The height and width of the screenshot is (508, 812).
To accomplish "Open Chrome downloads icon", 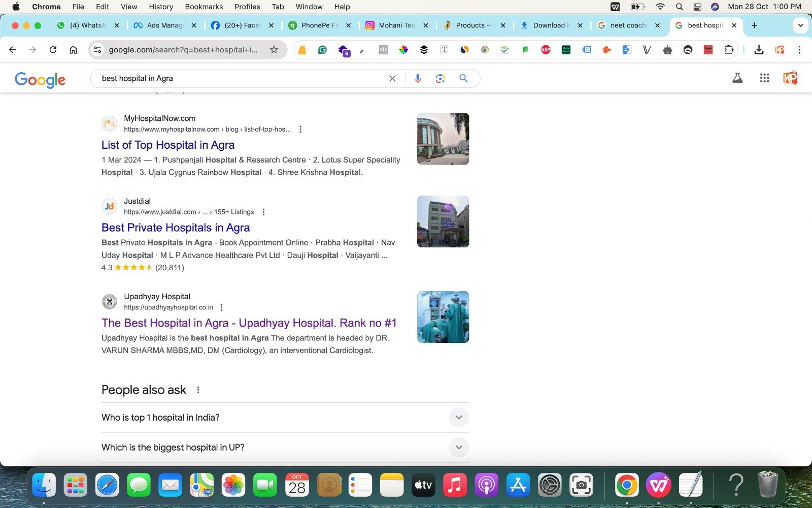I will (759, 49).
